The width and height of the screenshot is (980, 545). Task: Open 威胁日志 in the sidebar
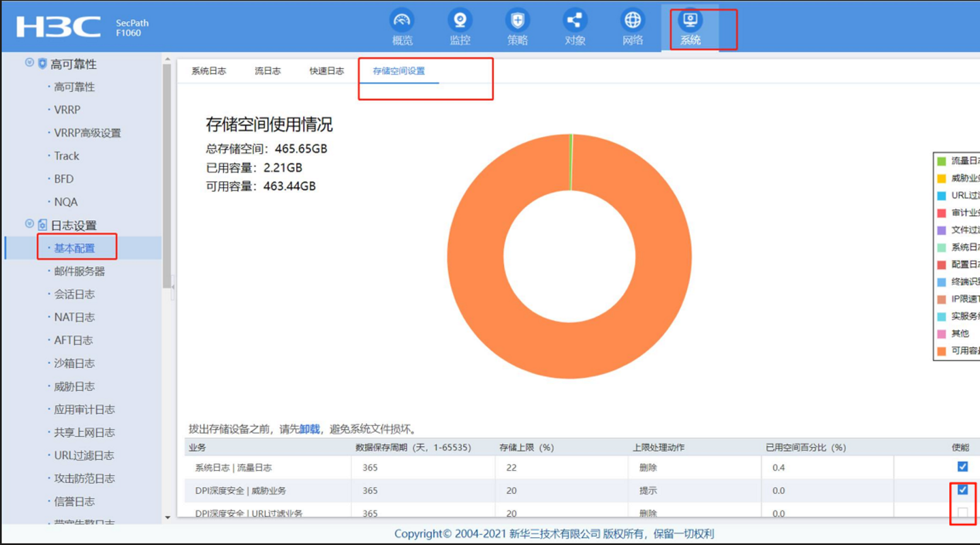[74, 386]
